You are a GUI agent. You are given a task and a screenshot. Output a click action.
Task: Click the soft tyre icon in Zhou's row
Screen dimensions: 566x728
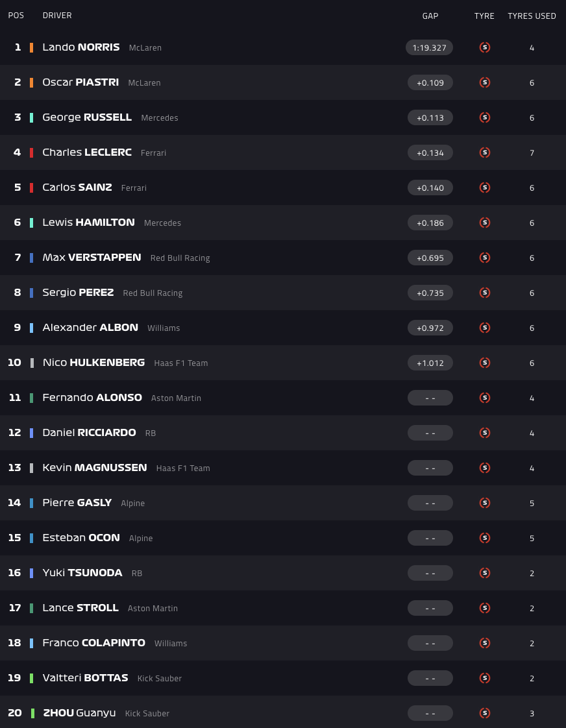click(484, 713)
